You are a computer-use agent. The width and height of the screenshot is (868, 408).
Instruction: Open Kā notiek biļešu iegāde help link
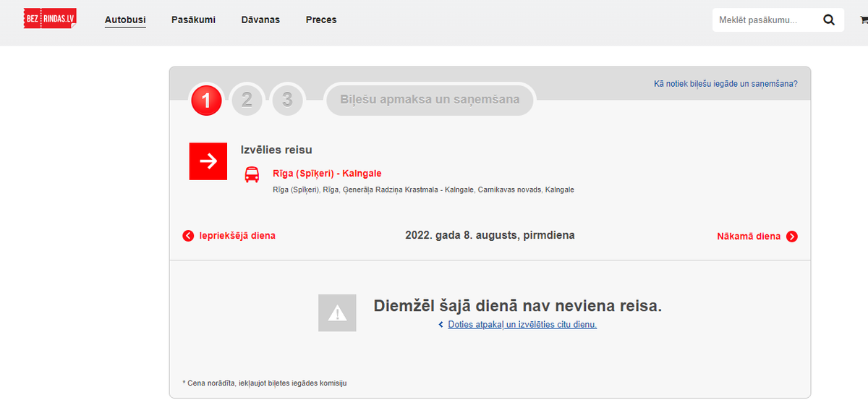pyautogui.click(x=726, y=84)
